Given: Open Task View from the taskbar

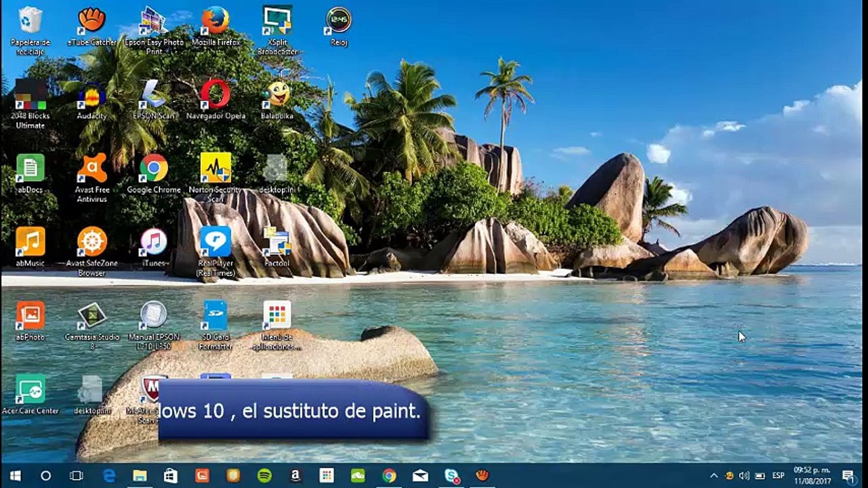Looking at the screenshot, I should (x=77, y=476).
